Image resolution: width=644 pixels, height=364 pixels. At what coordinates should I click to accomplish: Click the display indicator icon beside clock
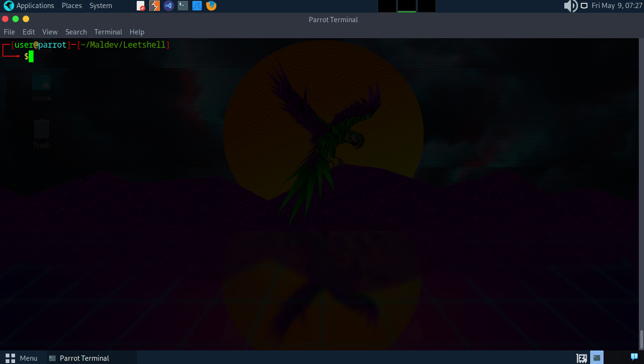click(x=584, y=6)
